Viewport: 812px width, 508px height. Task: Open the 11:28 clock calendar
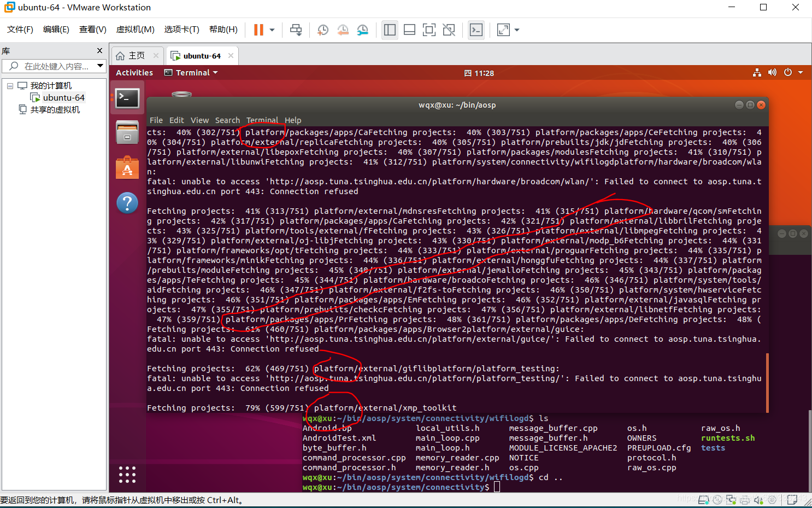click(479, 73)
